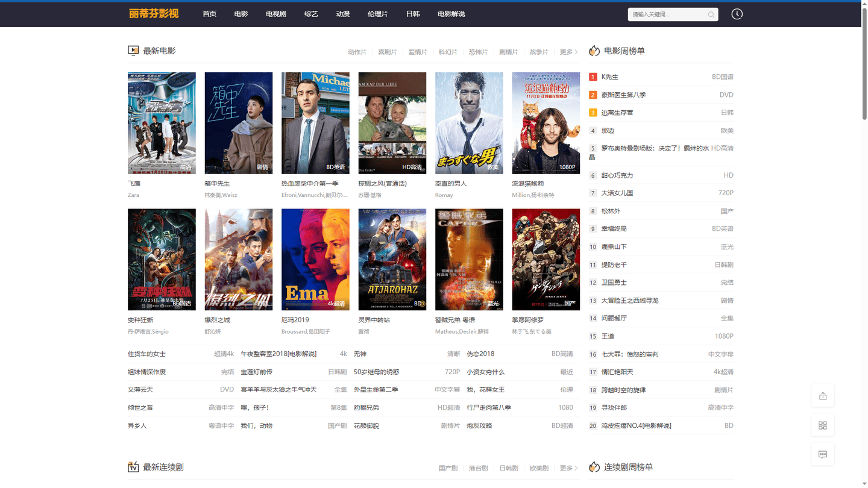Open list item 住货车的女士
The width and height of the screenshot is (868, 488).
pyautogui.click(x=146, y=354)
